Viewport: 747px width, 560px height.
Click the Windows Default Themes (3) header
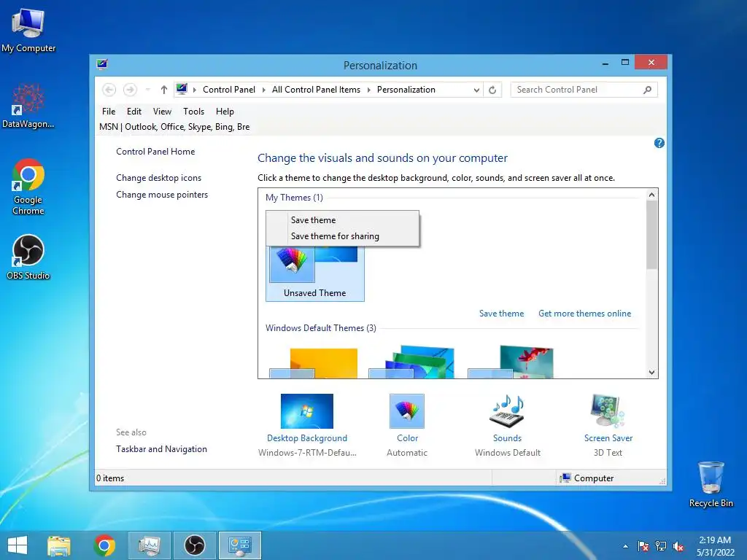[x=321, y=328]
